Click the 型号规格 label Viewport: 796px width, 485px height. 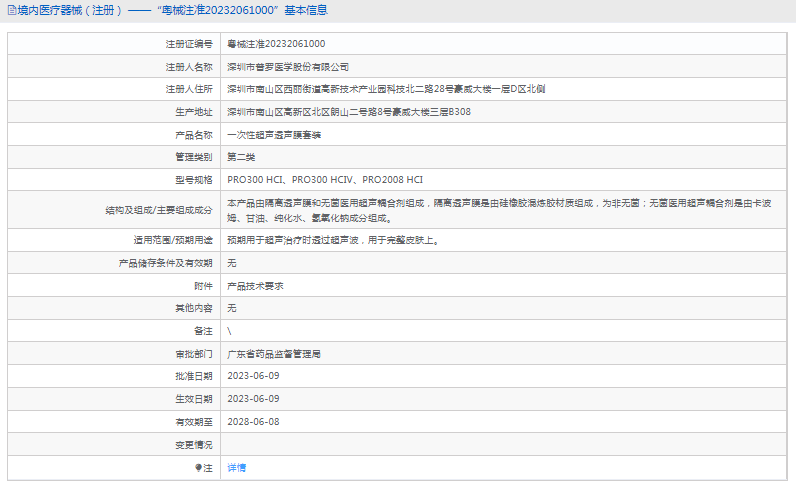[194, 180]
